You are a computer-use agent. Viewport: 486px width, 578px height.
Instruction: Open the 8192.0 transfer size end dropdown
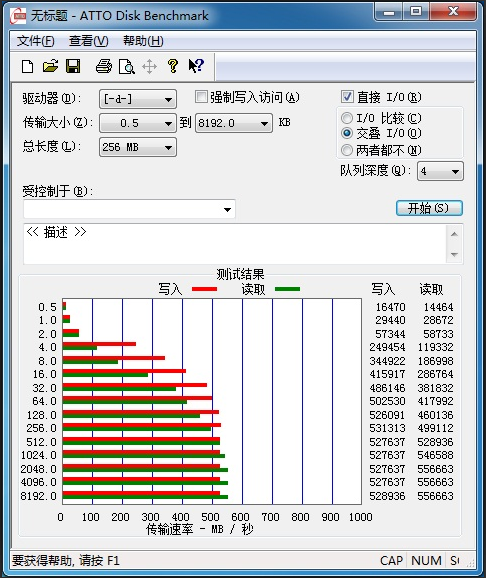[x=234, y=123]
